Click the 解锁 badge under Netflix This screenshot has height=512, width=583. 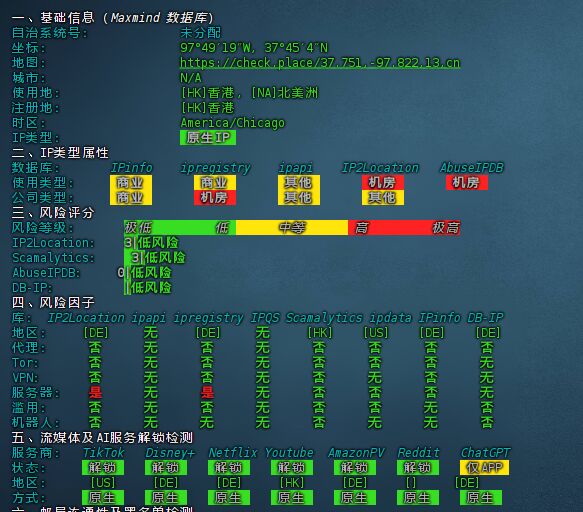click(x=229, y=468)
